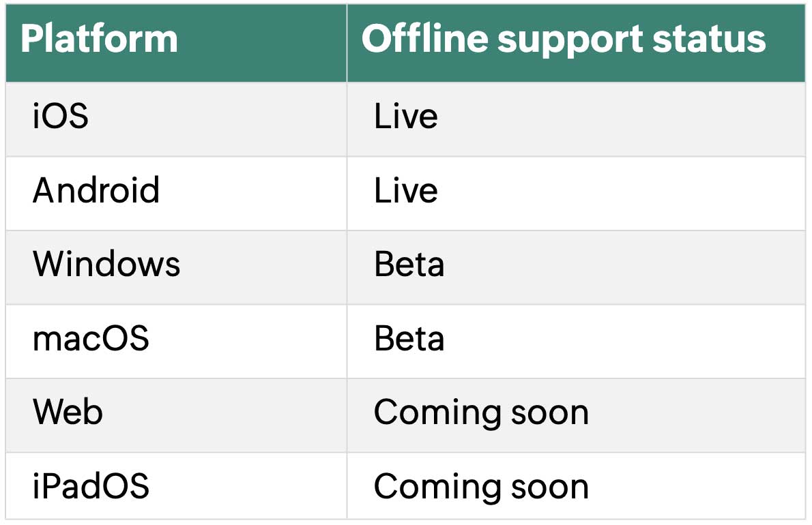Screen dimensions: 812x525
Task: Click the Platform column header
Action: 176,44
